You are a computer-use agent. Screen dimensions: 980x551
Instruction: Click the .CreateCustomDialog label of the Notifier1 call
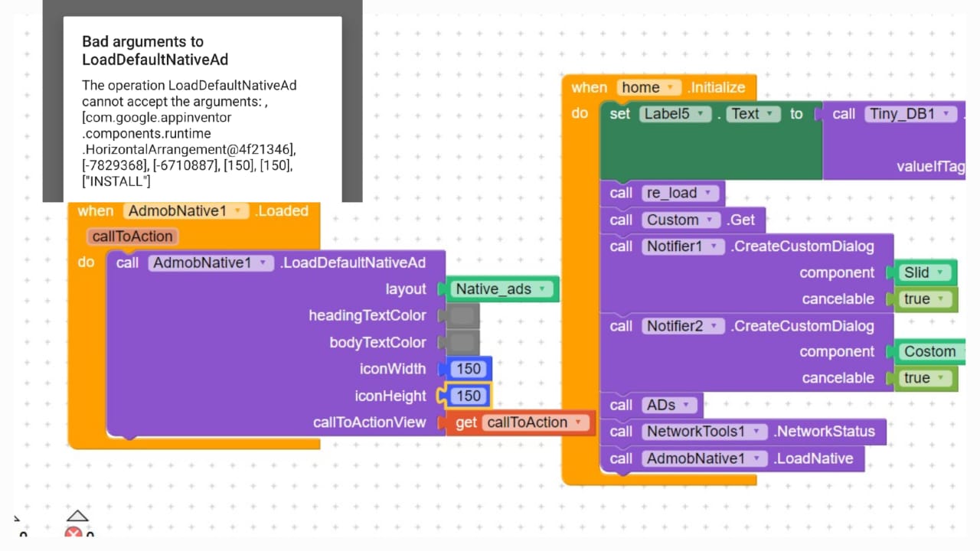802,246
